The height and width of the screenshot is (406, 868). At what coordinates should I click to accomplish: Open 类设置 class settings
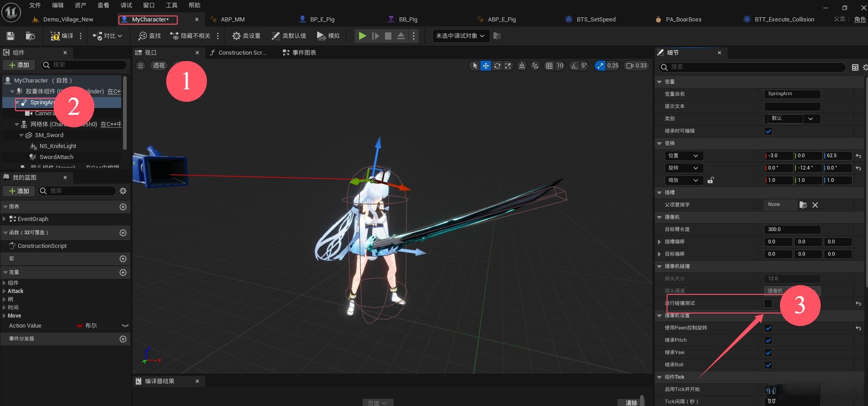[x=246, y=36]
